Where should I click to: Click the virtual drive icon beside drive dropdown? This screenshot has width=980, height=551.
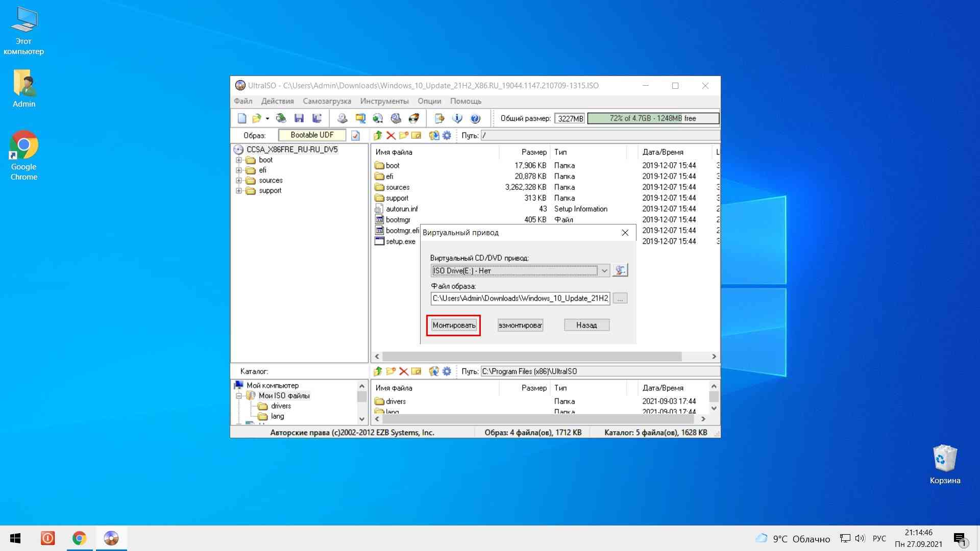point(620,270)
